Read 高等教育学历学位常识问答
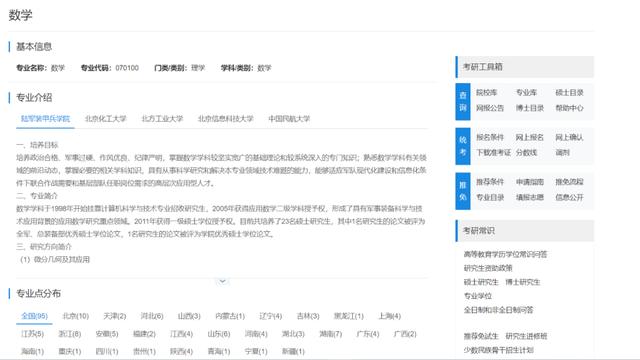Image resolution: width=640 pixels, height=360 pixels. 505,254
